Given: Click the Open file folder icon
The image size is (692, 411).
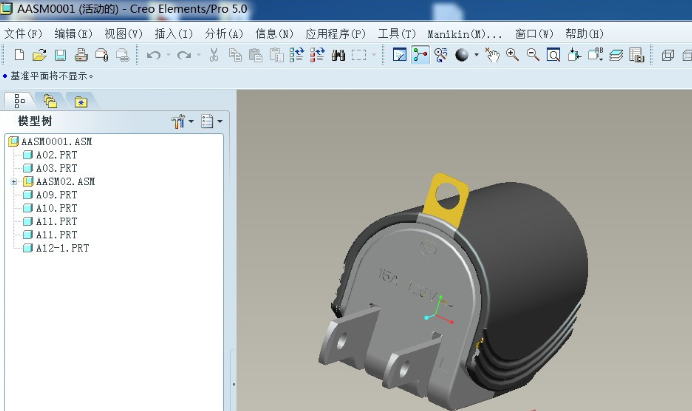Looking at the screenshot, I should pyautogui.click(x=39, y=55).
